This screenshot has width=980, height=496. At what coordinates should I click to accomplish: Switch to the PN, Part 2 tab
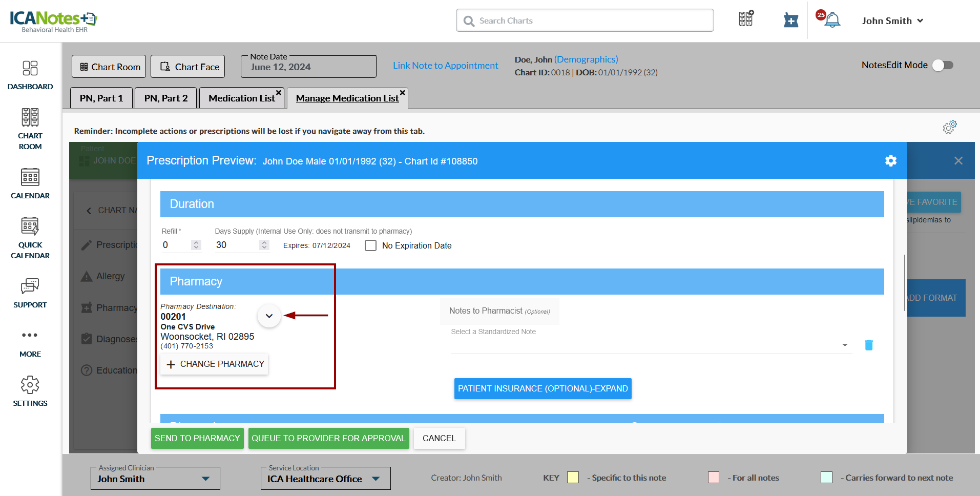tap(165, 98)
